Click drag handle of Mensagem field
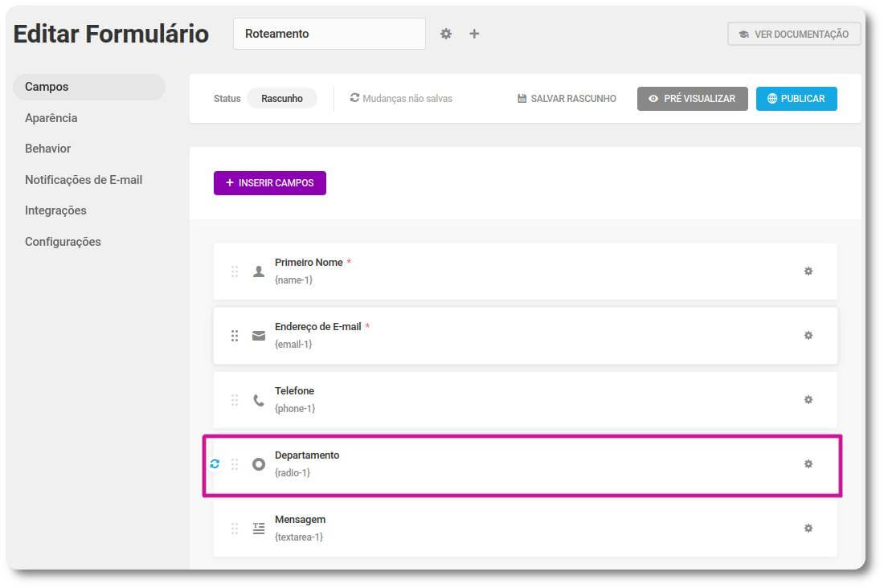Screen dimensions: 884x588 tap(235, 529)
